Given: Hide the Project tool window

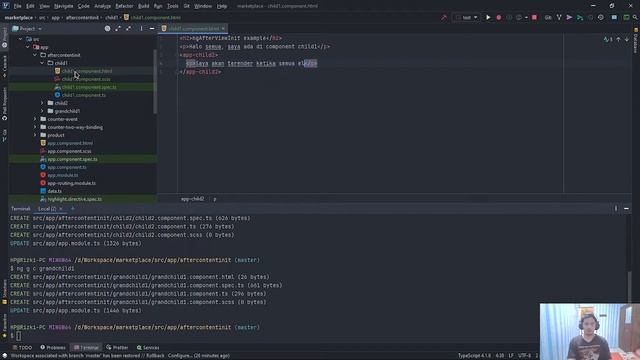Looking at the screenshot, I should 152,29.
